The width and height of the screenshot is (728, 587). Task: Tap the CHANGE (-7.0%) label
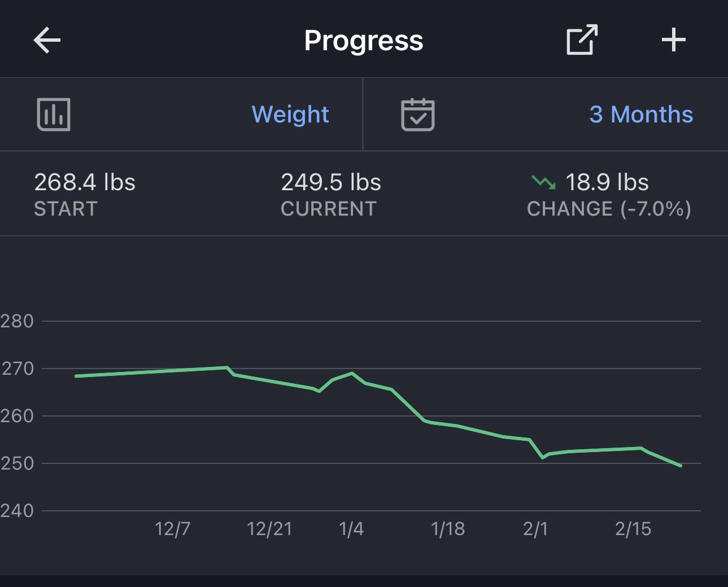pos(609,209)
